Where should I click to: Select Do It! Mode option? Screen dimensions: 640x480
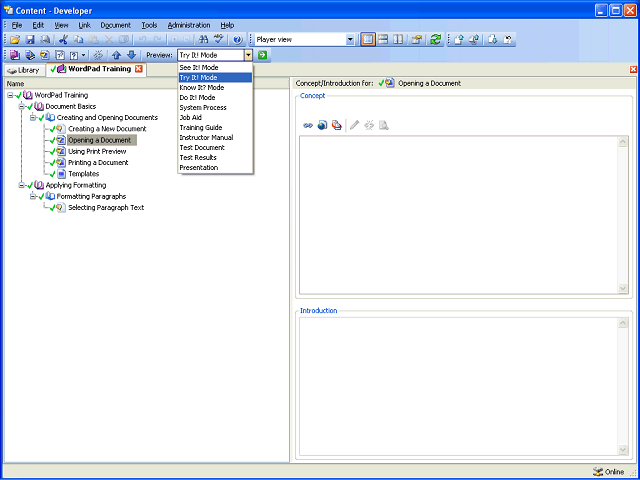pyautogui.click(x=215, y=98)
